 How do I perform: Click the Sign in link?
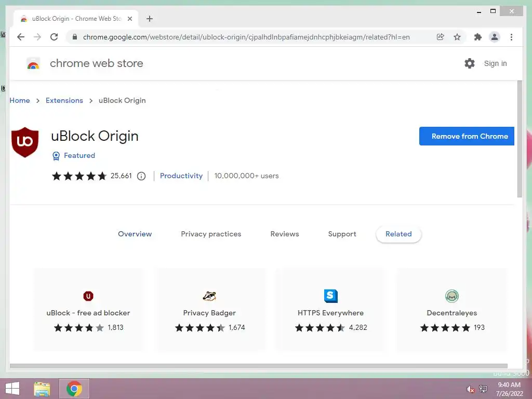[x=495, y=63]
